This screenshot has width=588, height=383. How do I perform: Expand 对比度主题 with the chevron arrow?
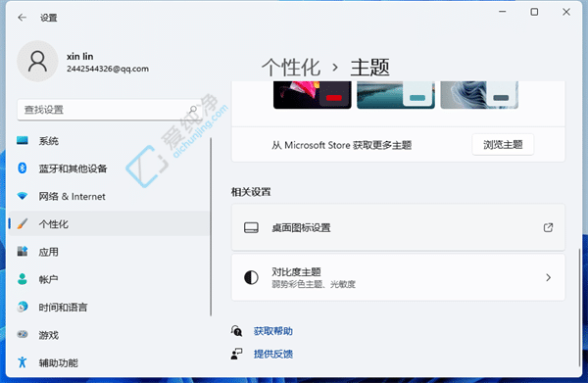tap(548, 277)
